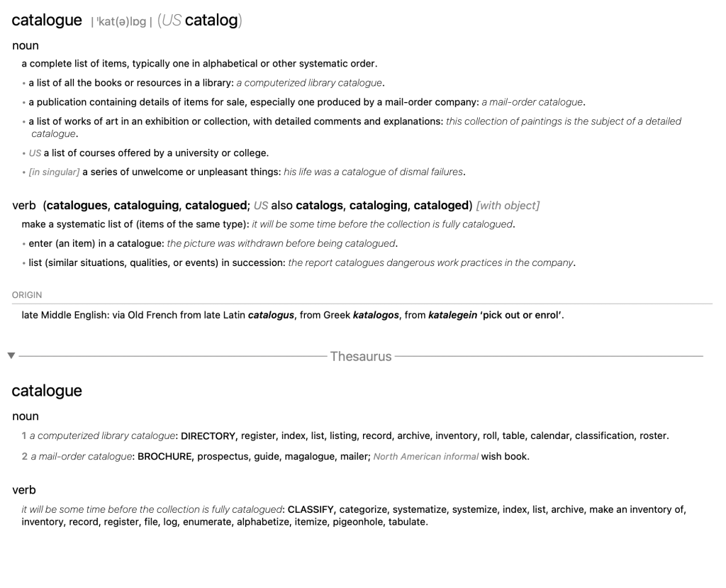726x588 pixels.
Task: Click the pronunciation text beside the headword
Action: (118, 22)
